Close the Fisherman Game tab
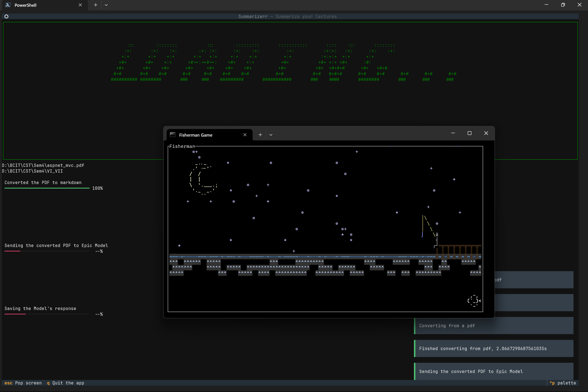The image size is (588, 392). pos(245,135)
